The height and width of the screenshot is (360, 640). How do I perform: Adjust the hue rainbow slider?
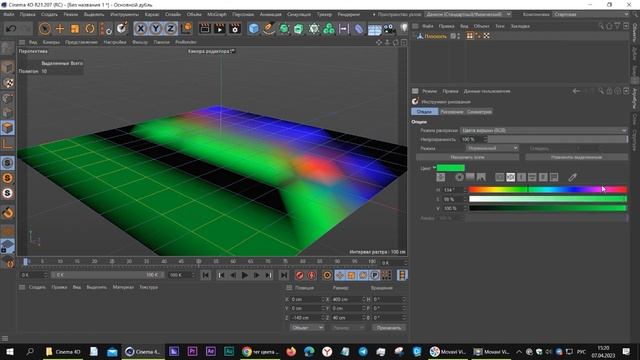coord(548,189)
